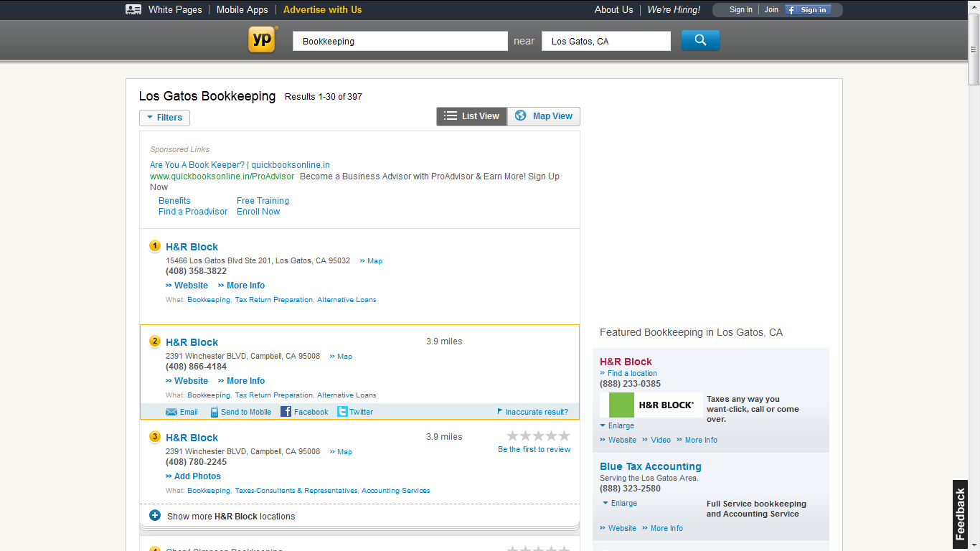Open featured H&R Block heading
Image resolution: width=980 pixels, height=551 pixels.
click(626, 362)
